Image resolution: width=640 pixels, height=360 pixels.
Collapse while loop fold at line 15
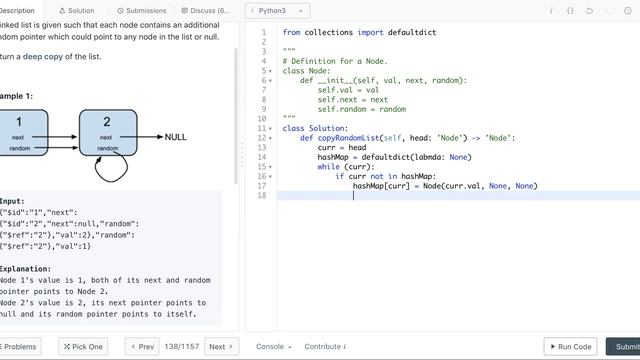[x=270, y=167]
